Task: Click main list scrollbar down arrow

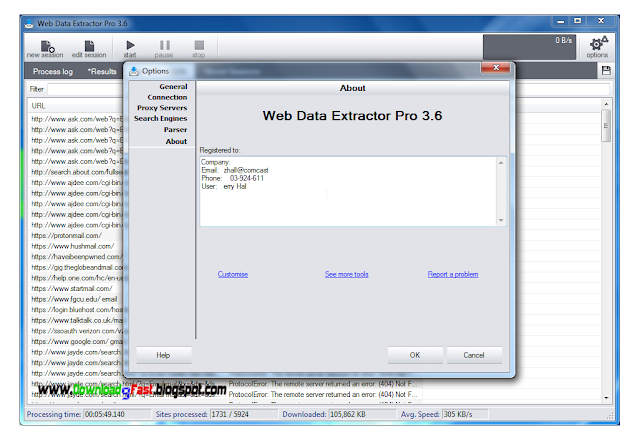Action: pyautogui.click(x=606, y=398)
